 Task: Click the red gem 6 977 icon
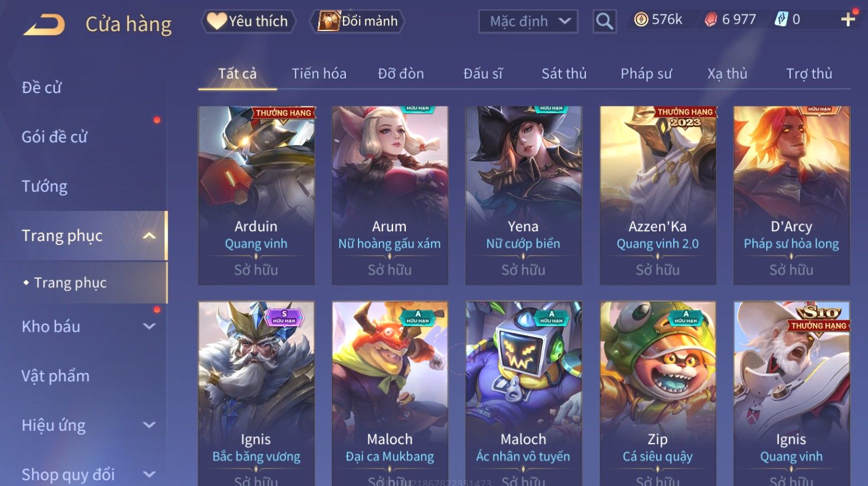click(711, 20)
